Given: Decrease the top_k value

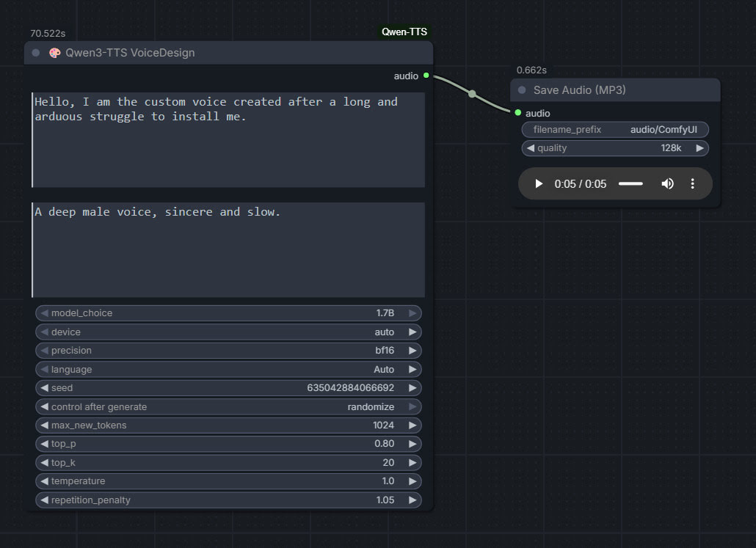Looking at the screenshot, I should 44,463.
